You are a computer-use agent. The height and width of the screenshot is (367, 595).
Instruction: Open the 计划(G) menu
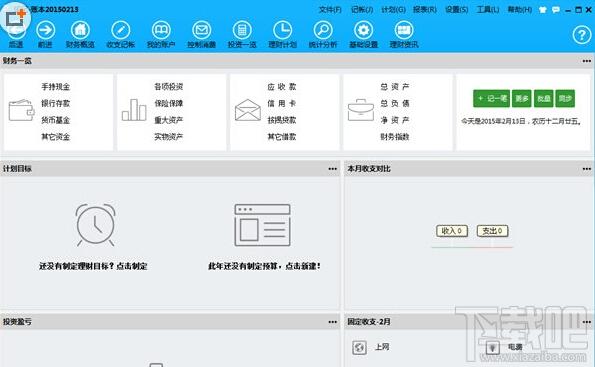click(393, 9)
